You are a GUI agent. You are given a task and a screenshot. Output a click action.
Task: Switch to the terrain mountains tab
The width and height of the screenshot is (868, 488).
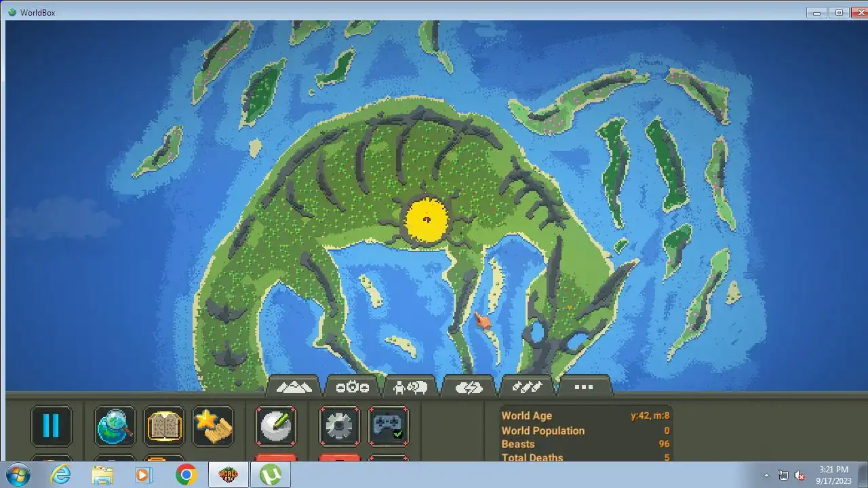tap(294, 386)
